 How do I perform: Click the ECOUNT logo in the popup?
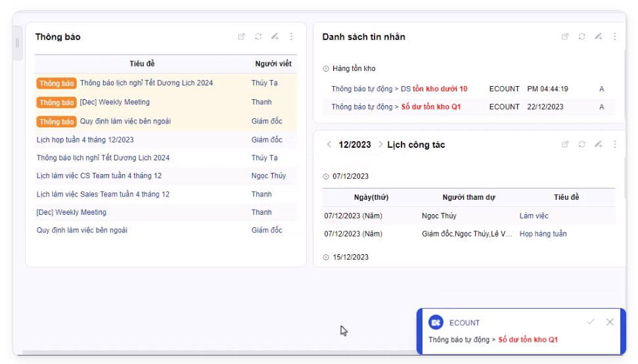tap(436, 323)
